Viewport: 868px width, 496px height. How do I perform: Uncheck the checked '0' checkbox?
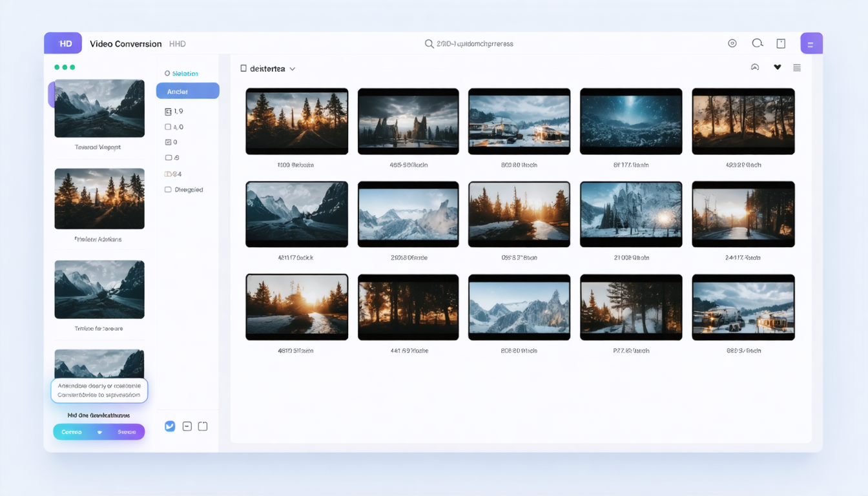point(168,142)
